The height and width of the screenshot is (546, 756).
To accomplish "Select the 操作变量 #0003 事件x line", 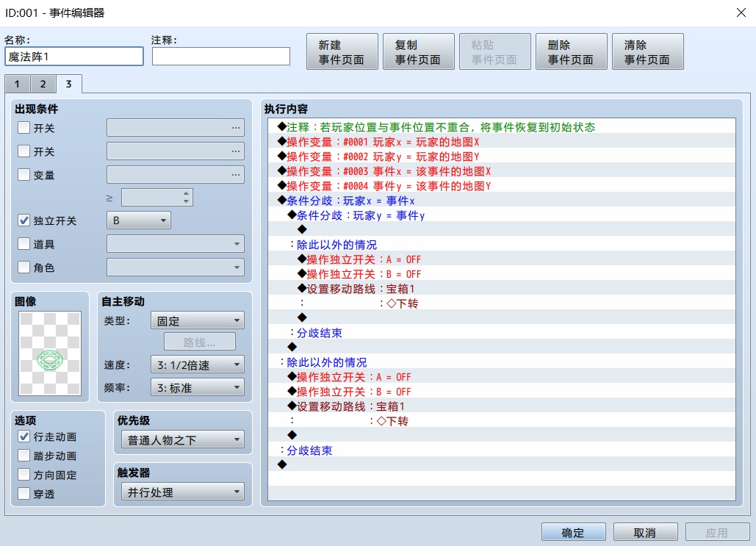I will 501,171.
